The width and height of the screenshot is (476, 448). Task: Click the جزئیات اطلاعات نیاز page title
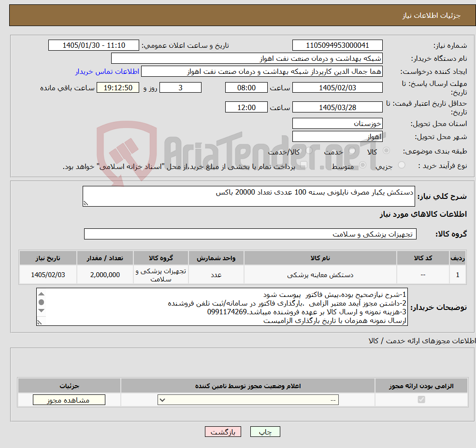point(431,15)
